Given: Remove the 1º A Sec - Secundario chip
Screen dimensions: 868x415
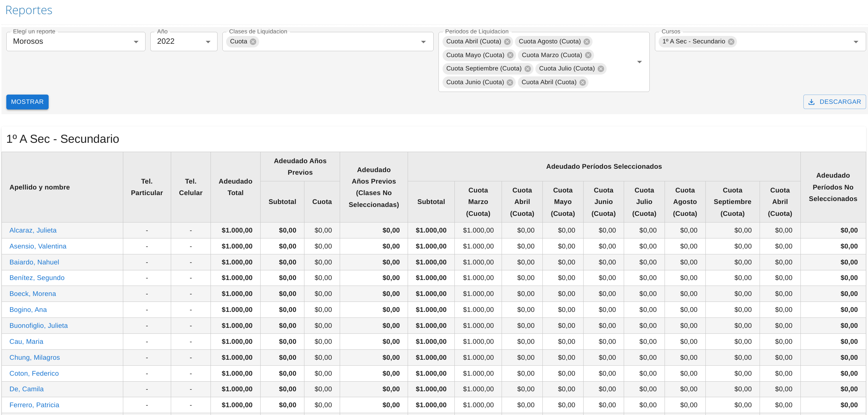Looking at the screenshot, I should [731, 42].
